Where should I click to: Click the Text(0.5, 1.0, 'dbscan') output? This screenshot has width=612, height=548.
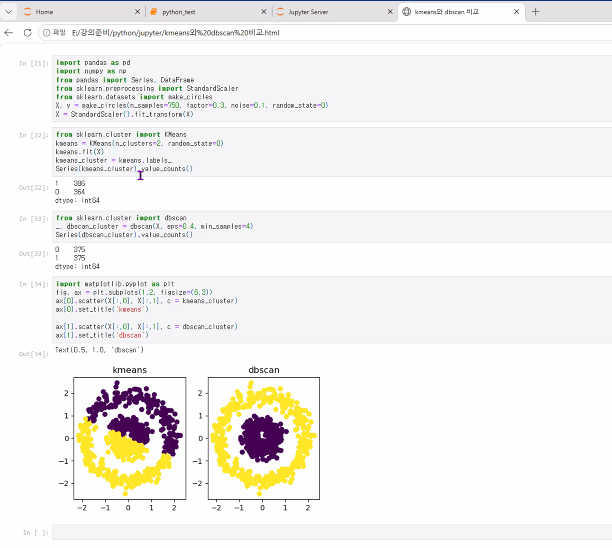click(99, 350)
